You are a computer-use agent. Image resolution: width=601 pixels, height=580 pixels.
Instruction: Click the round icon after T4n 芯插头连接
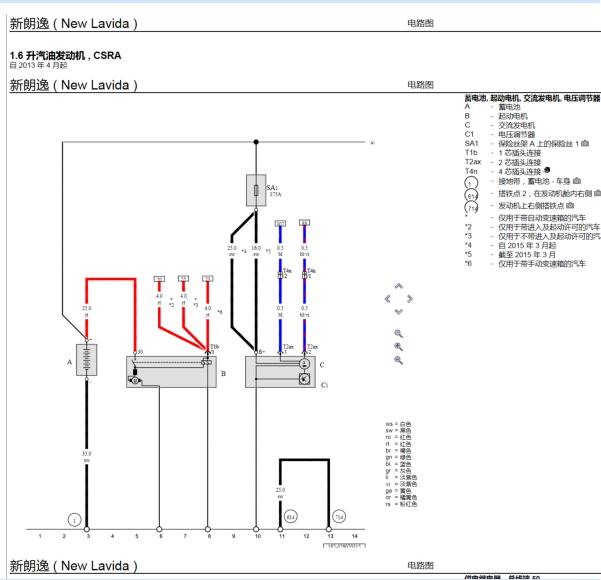click(x=547, y=170)
